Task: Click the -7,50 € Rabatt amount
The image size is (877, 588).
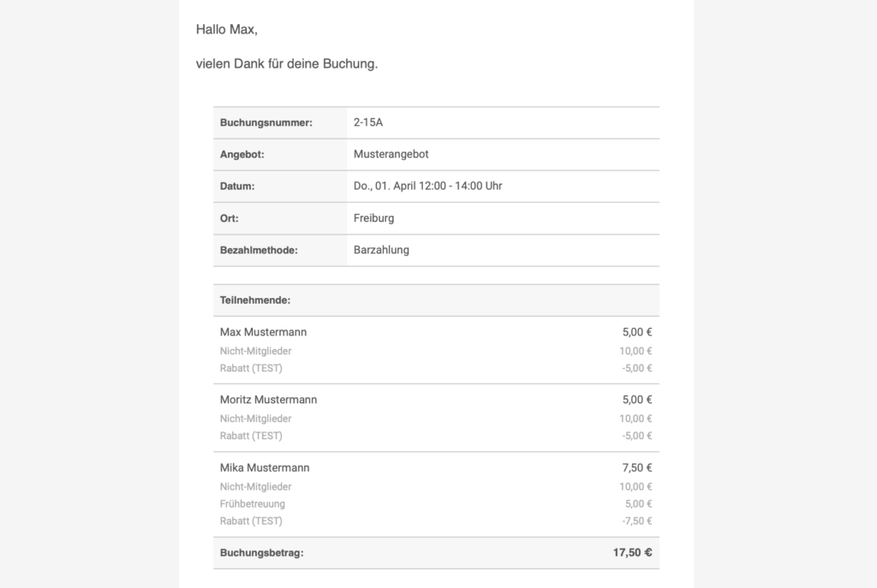Action: coord(637,521)
